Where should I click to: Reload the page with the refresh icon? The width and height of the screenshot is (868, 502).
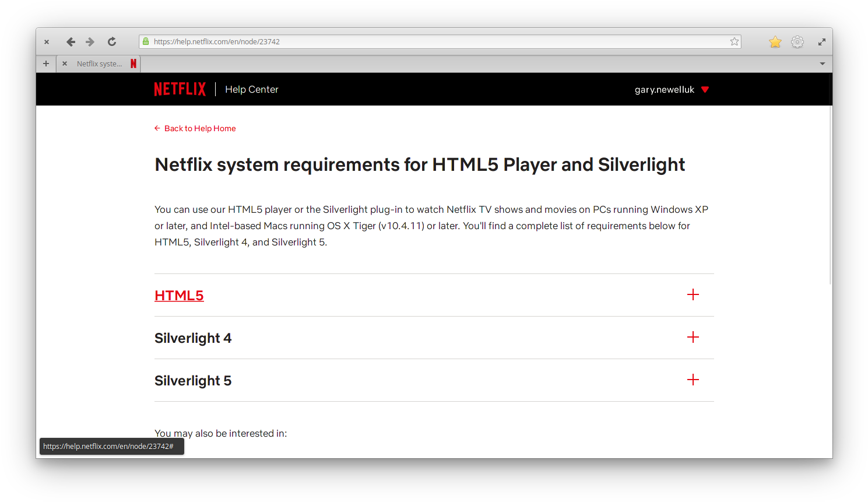[112, 42]
